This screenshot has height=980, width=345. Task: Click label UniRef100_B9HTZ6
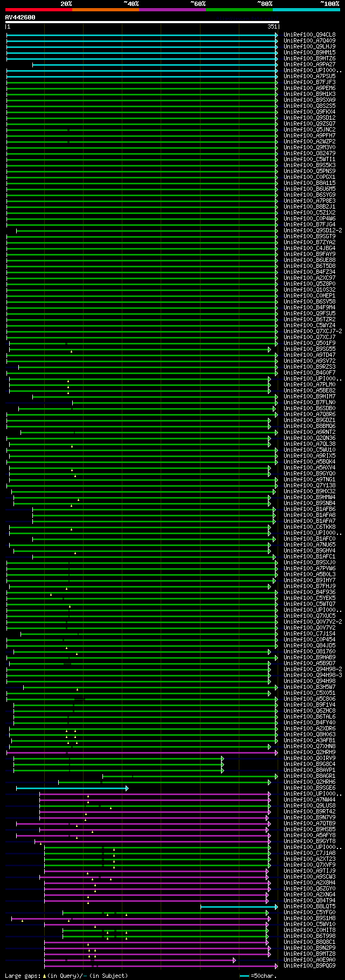click(309, 59)
